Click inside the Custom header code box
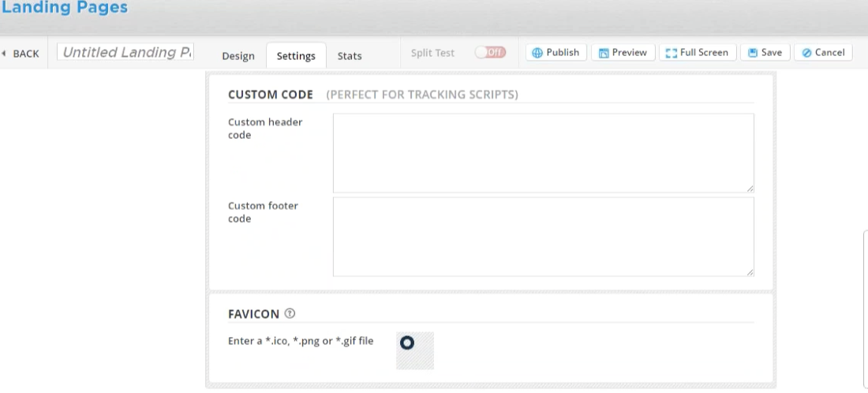Viewport: 868px width, 393px height. [x=543, y=153]
